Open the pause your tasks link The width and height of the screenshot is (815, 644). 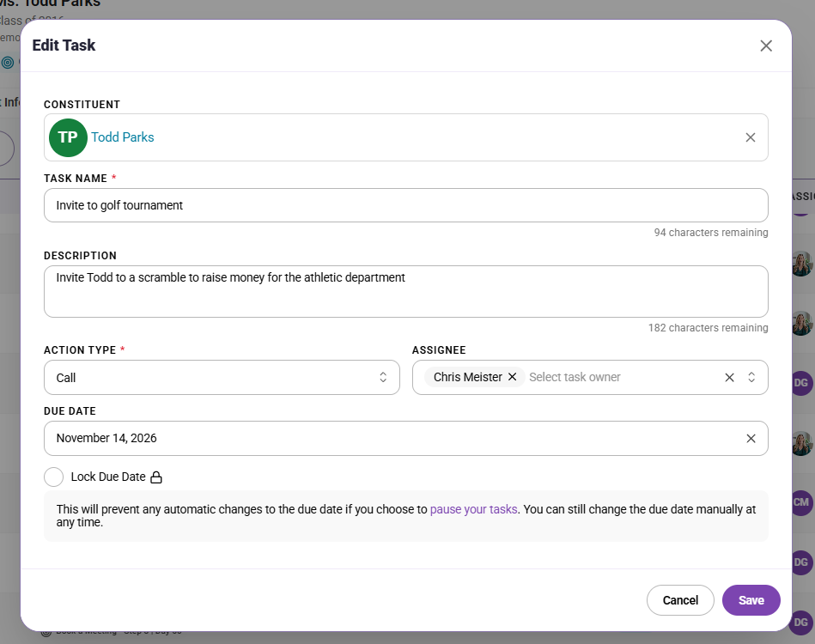[x=473, y=509]
